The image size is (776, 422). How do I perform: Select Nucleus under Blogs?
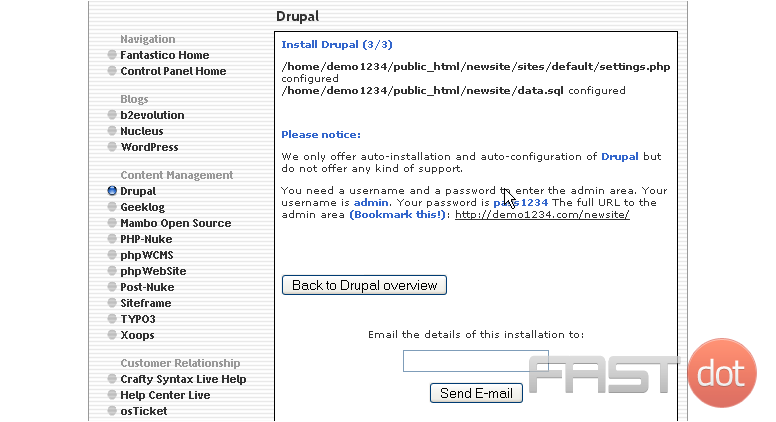pyautogui.click(x=142, y=131)
